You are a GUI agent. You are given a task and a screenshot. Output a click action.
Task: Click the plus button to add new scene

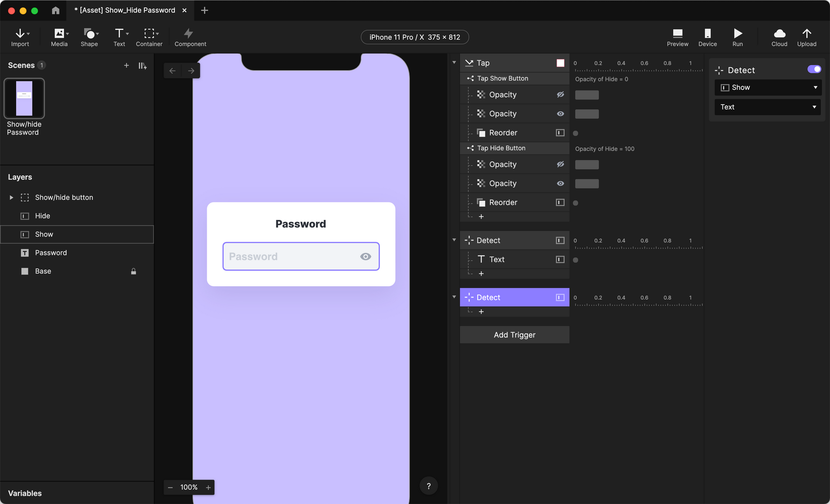pos(126,65)
